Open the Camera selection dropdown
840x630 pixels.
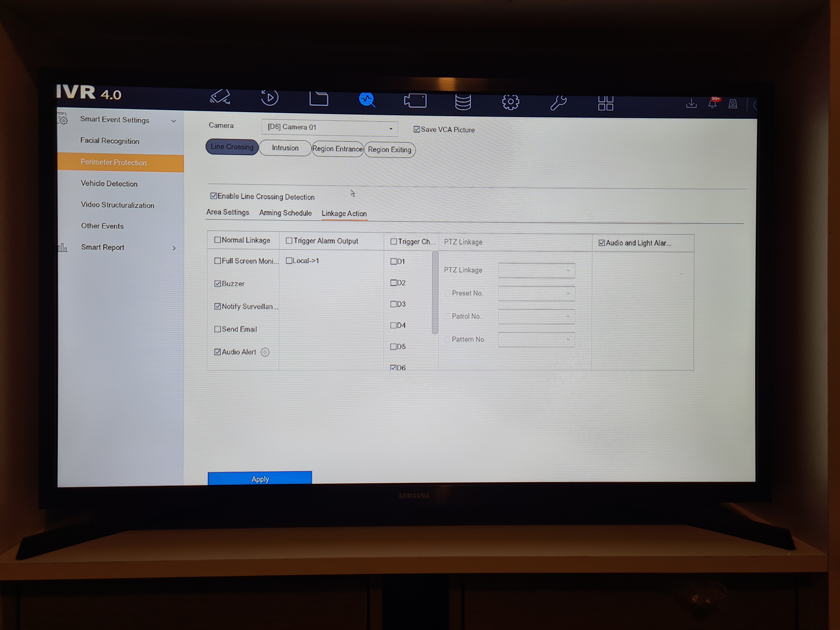pyautogui.click(x=329, y=127)
